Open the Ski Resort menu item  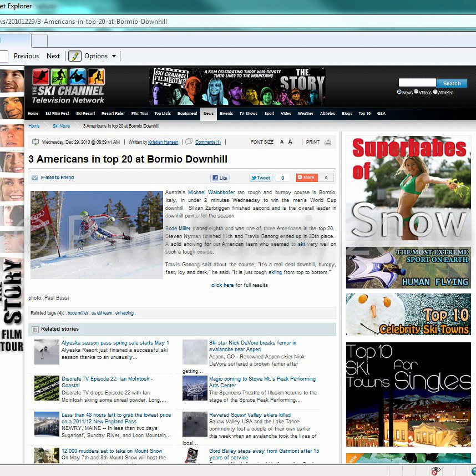pyautogui.click(x=85, y=114)
